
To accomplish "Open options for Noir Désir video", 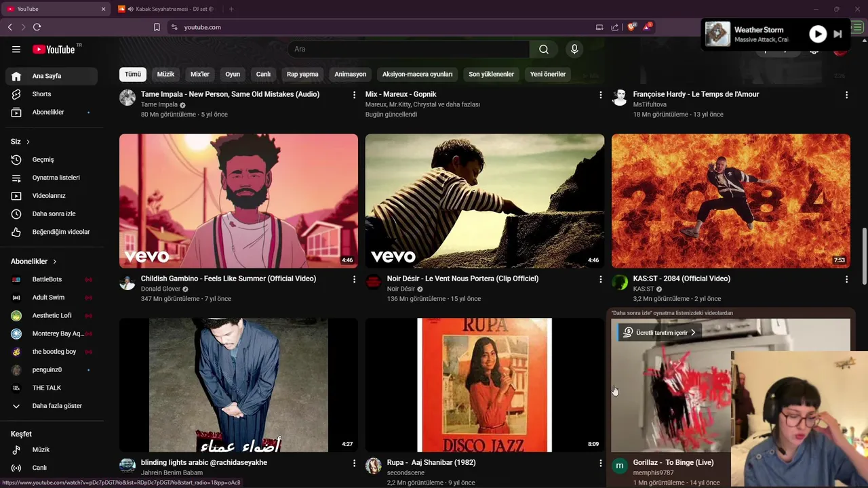I will tap(600, 279).
